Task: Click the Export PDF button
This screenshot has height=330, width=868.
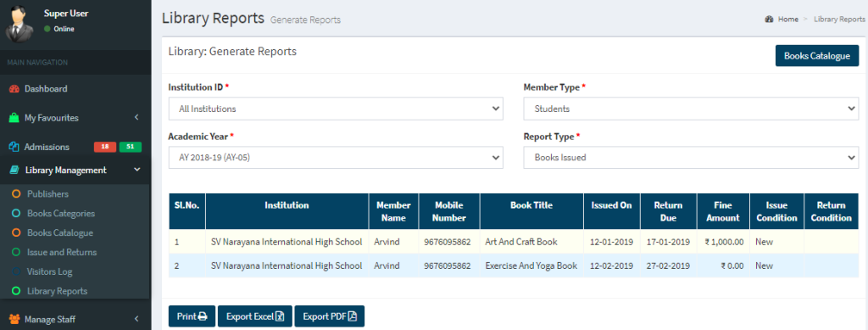Action: coord(330,316)
